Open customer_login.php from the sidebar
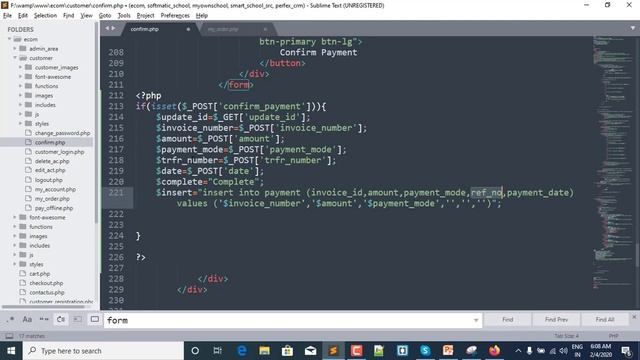 [60, 152]
